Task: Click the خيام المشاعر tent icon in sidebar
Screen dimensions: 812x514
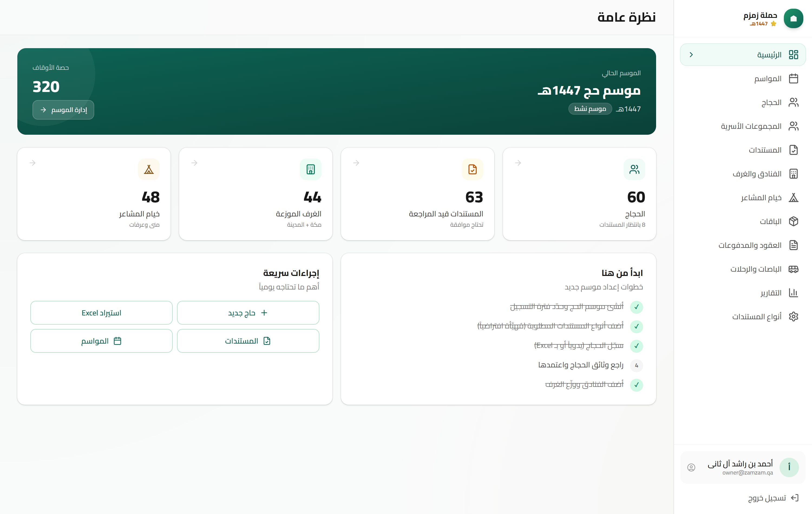Action: 793,197
